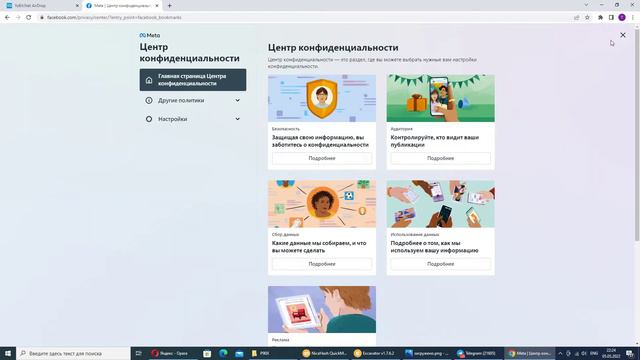This screenshot has width=640, height=360.
Task: Open the security shield card image
Action: 322,98
